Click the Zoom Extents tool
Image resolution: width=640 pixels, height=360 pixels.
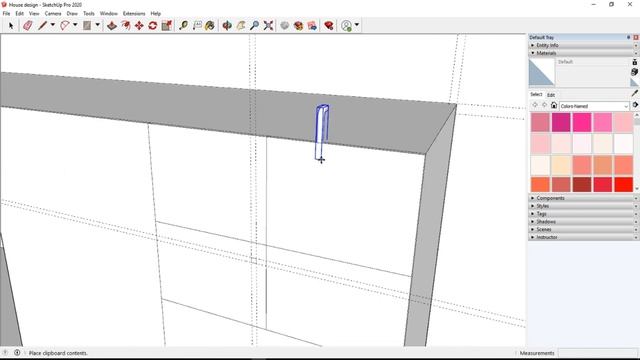[x=268, y=25]
